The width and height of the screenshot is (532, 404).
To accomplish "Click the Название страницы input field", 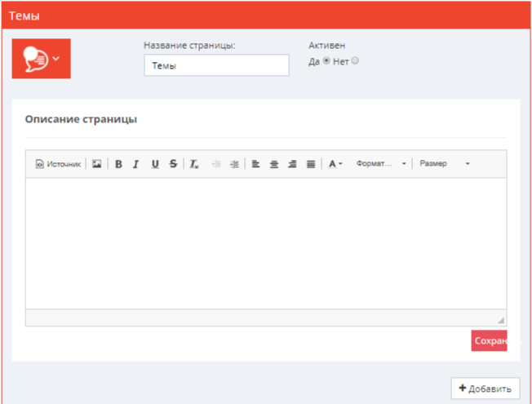I will (216, 66).
